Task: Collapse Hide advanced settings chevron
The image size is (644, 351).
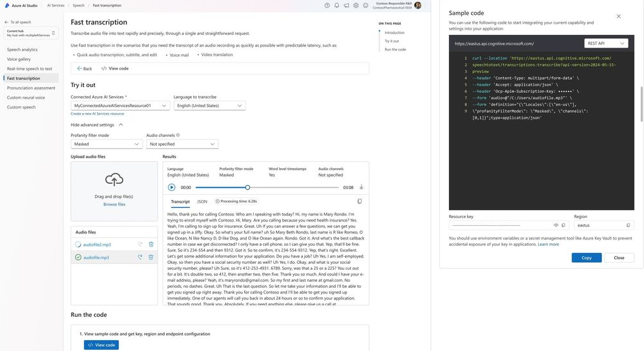Action: click(x=121, y=125)
